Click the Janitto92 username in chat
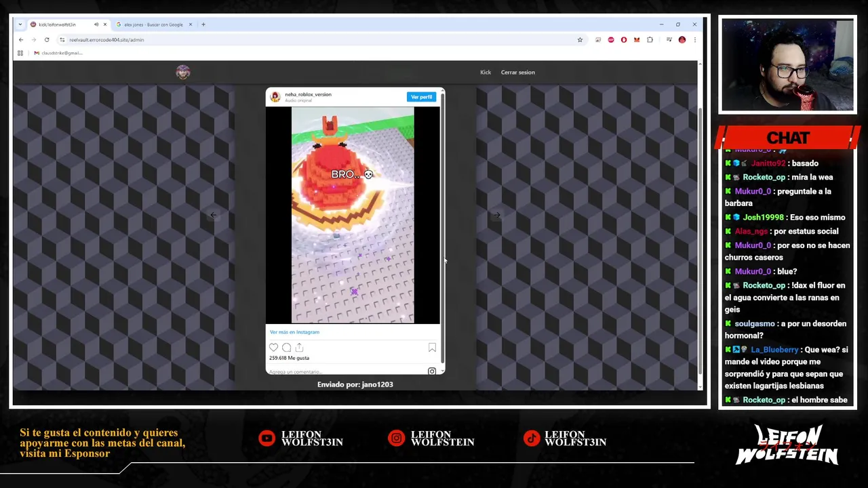 [x=768, y=163]
